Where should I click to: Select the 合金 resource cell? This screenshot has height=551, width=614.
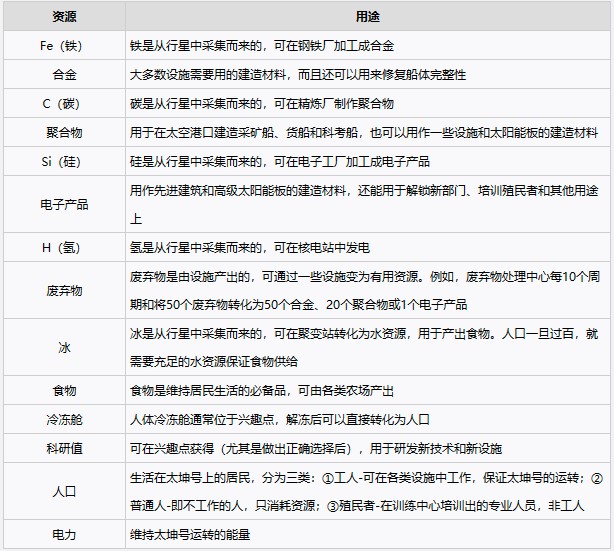pos(64,74)
